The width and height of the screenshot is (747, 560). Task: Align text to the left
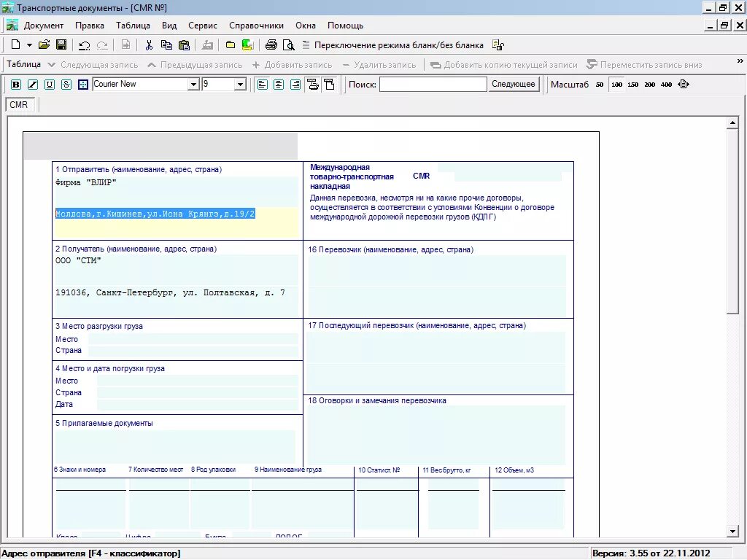pyautogui.click(x=262, y=85)
